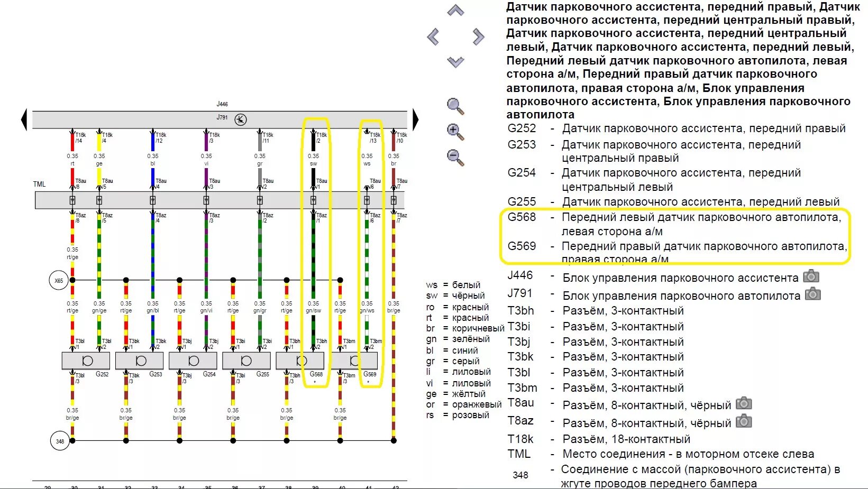
Task: Click the gn/ws wire label above G569
Action: coord(367,311)
